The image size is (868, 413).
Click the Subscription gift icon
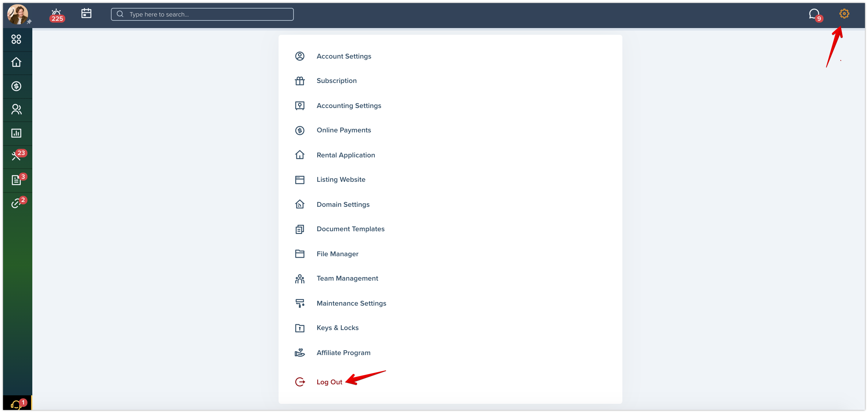300,81
